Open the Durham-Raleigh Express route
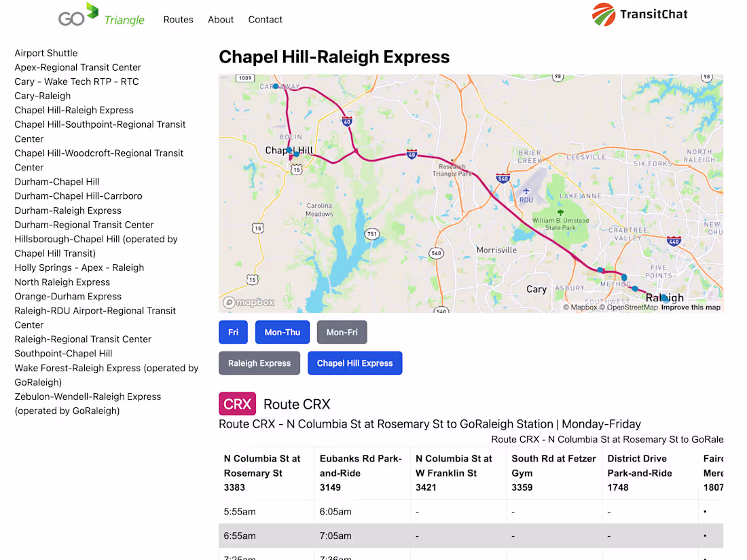Viewport: 747px width, 560px height. click(67, 210)
